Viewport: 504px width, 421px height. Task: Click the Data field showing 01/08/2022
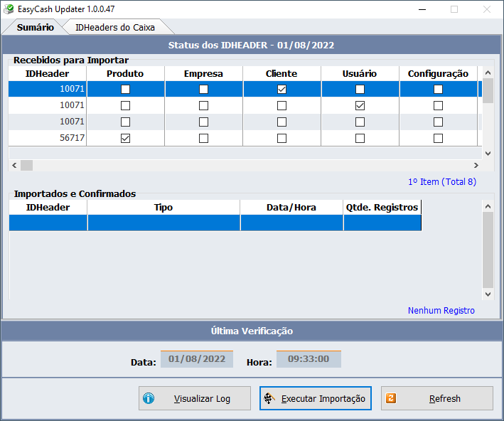[196, 359]
